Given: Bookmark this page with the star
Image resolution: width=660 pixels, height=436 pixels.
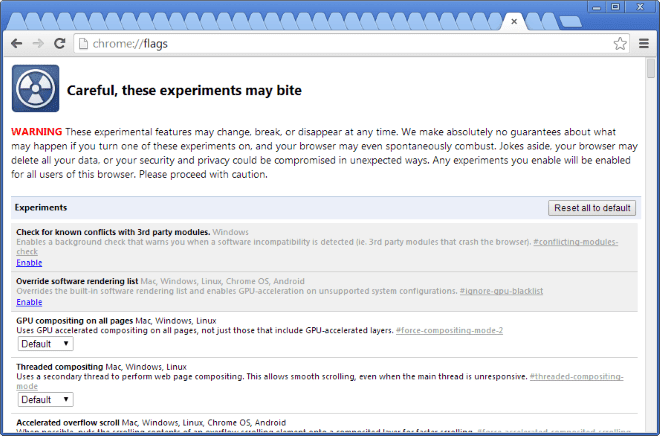Looking at the screenshot, I should pyautogui.click(x=620, y=43).
